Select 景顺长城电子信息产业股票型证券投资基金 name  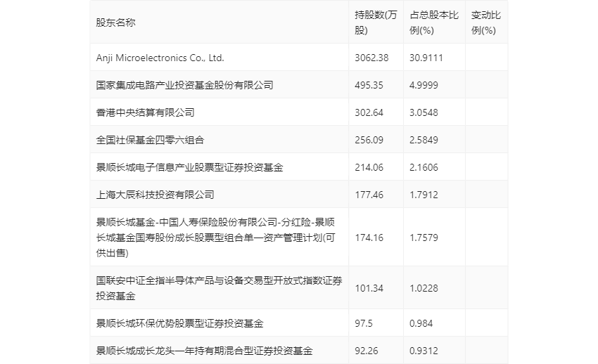pyautogui.click(x=189, y=167)
